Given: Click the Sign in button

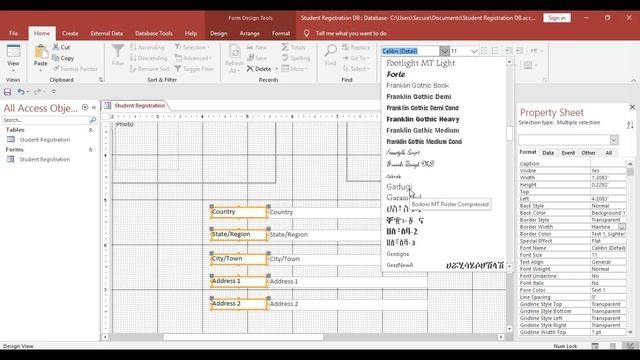Looking at the screenshot, I should [557, 18].
